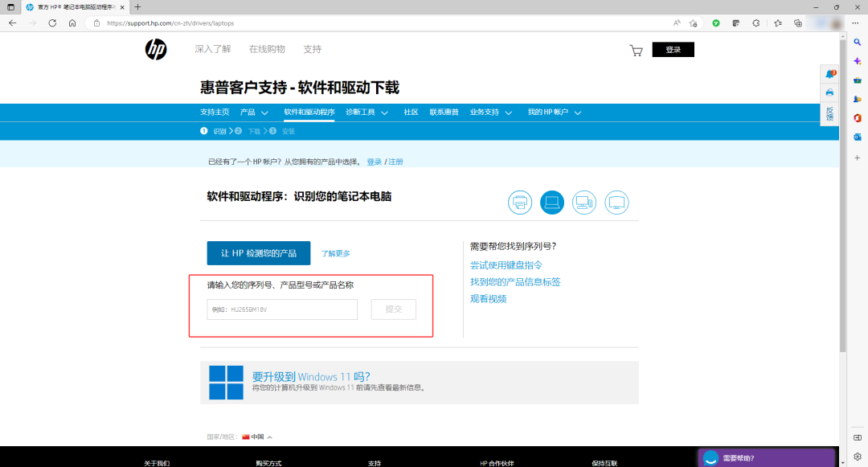The height and width of the screenshot is (467, 868).
Task: Open the 需要帮助? chat widget
Action: click(x=766, y=457)
